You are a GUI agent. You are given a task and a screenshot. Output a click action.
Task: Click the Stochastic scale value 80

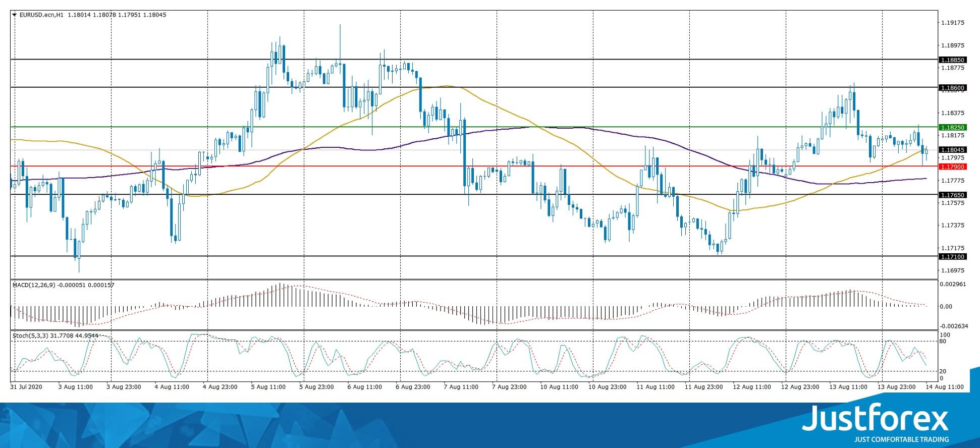point(943,342)
